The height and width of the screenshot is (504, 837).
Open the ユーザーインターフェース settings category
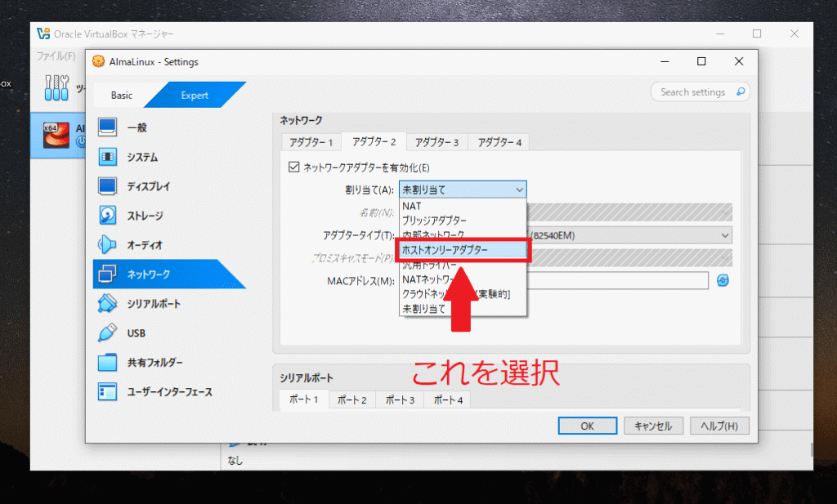tap(168, 391)
